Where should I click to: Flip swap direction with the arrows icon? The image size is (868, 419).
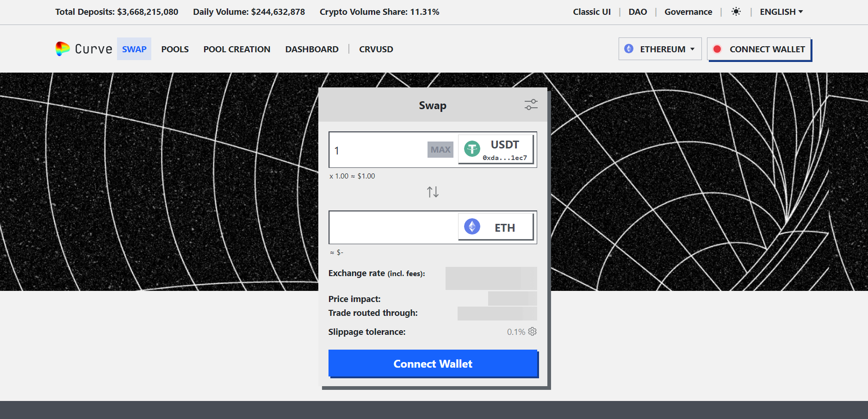433,192
